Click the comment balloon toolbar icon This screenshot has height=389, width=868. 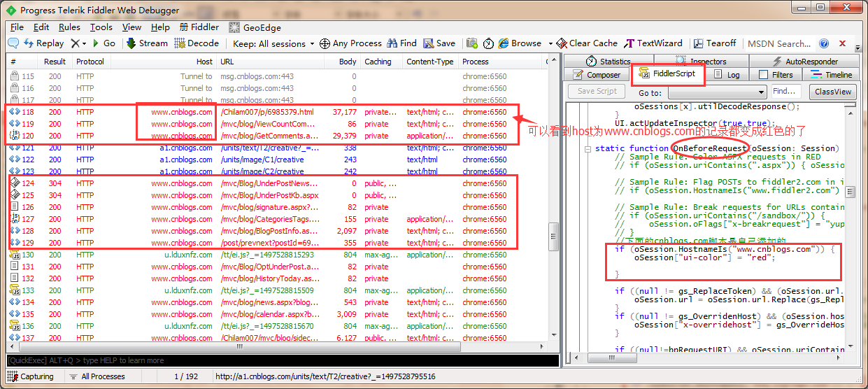pyautogui.click(x=13, y=43)
